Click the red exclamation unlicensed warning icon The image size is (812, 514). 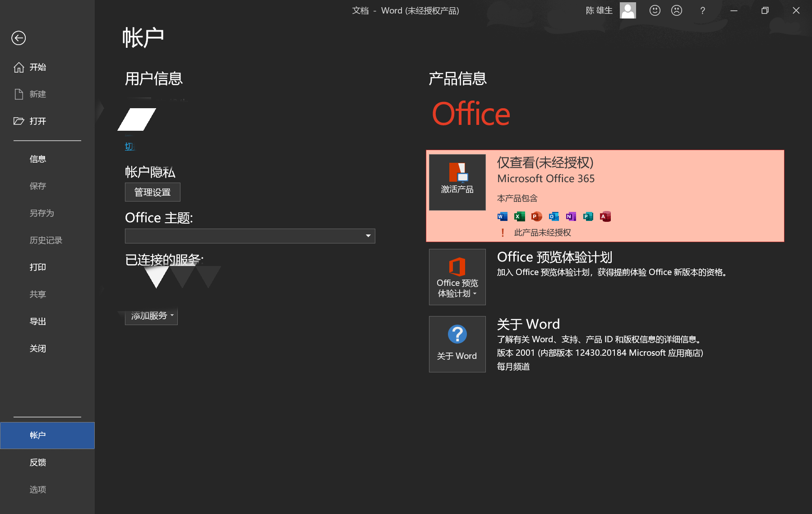coord(503,233)
